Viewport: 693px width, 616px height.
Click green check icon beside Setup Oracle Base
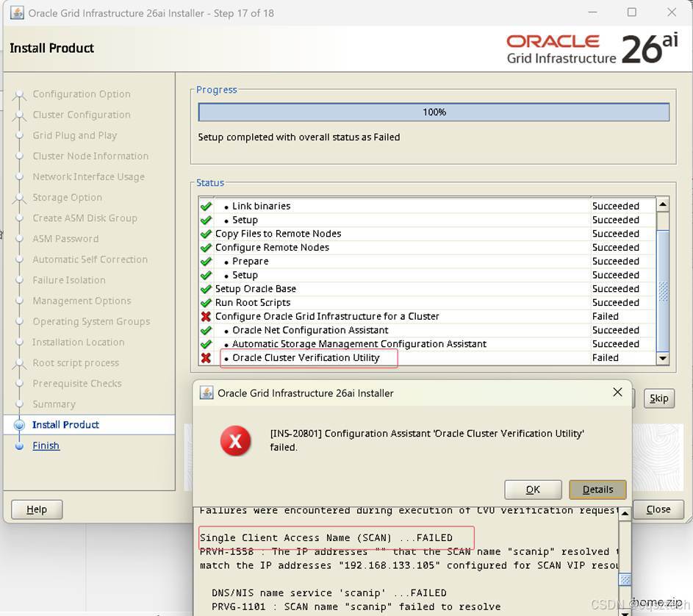(x=206, y=289)
